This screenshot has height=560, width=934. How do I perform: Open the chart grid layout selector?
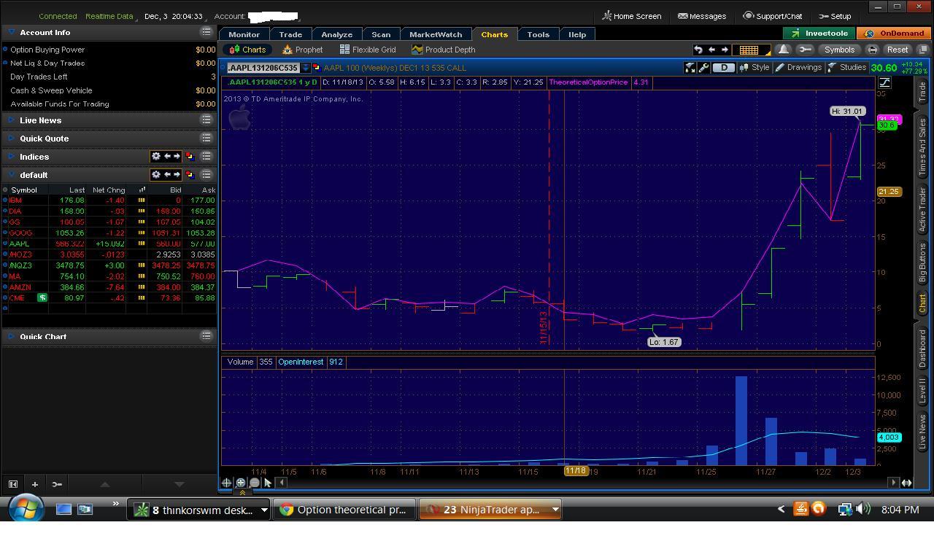click(752, 50)
